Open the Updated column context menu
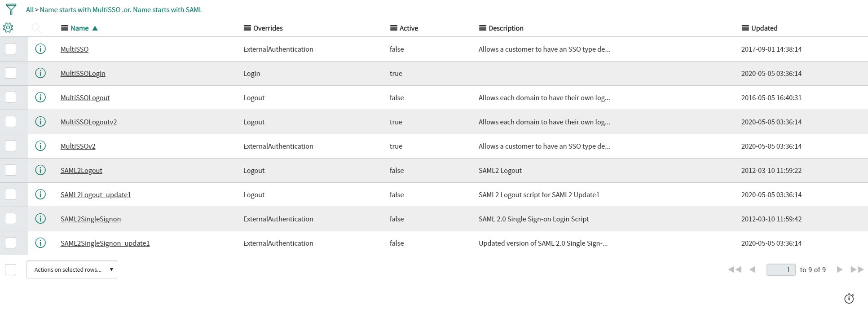The width and height of the screenshot is (868, 309). pos(745,28)
